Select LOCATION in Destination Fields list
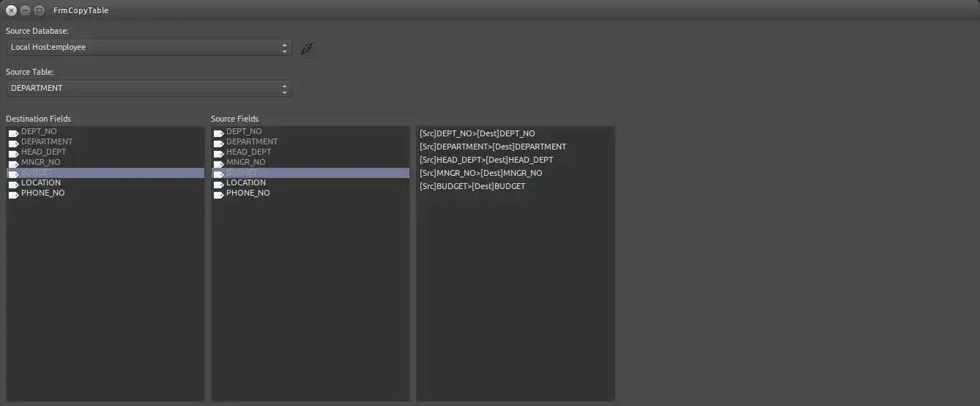This screenshot has height=406, width=980. 41,183
